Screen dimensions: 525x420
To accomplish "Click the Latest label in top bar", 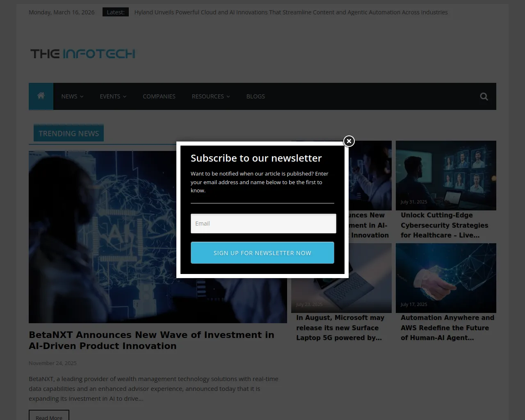I will pos(116,12).
